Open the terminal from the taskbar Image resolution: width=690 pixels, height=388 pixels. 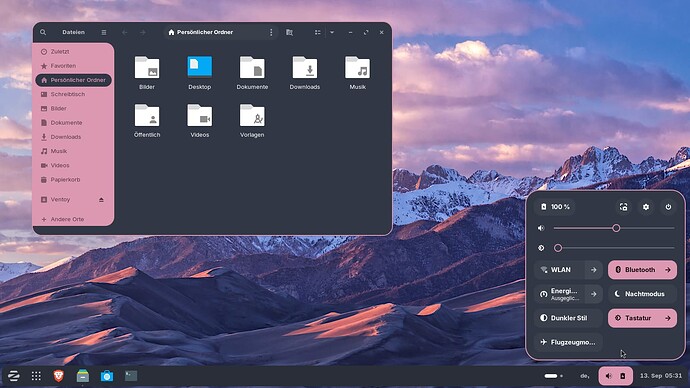point(131,376)
